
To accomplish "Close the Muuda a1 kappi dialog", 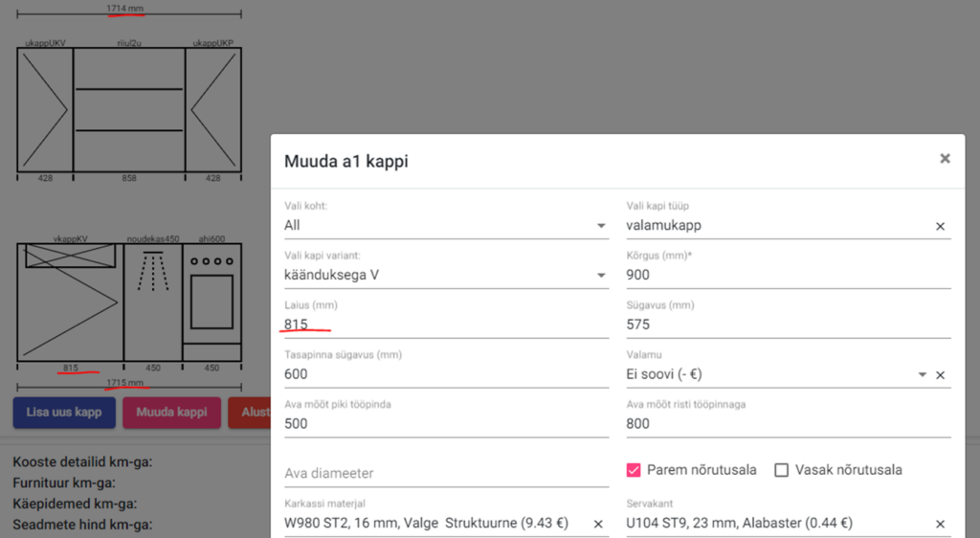I will click(x=945, y=159).
